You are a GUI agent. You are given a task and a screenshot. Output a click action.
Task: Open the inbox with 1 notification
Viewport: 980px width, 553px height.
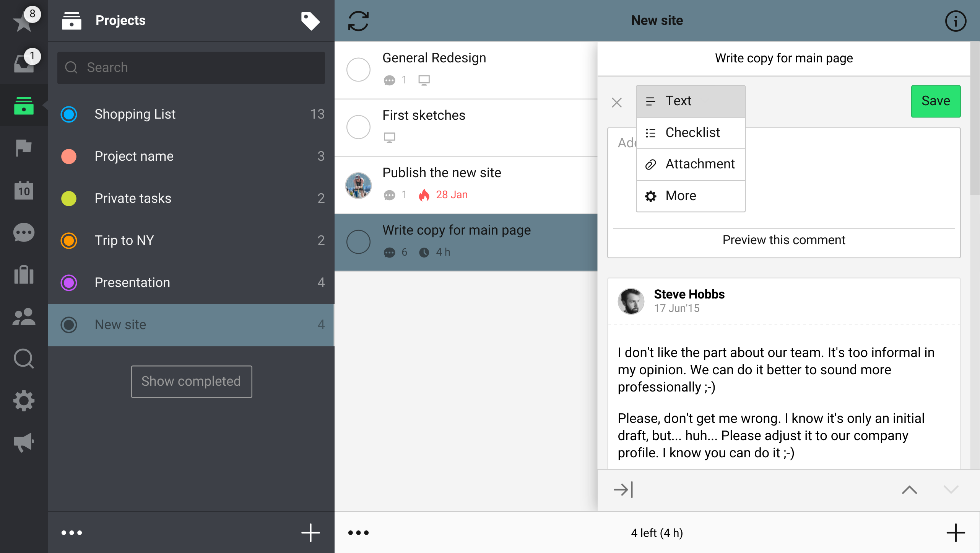[x=24, y=63]
